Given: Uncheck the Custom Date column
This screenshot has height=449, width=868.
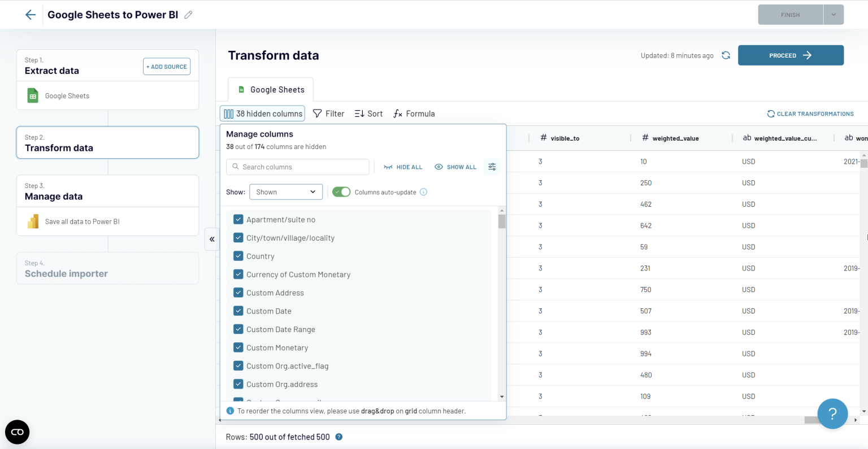Looking at the screenshot, I should (238, 311).
